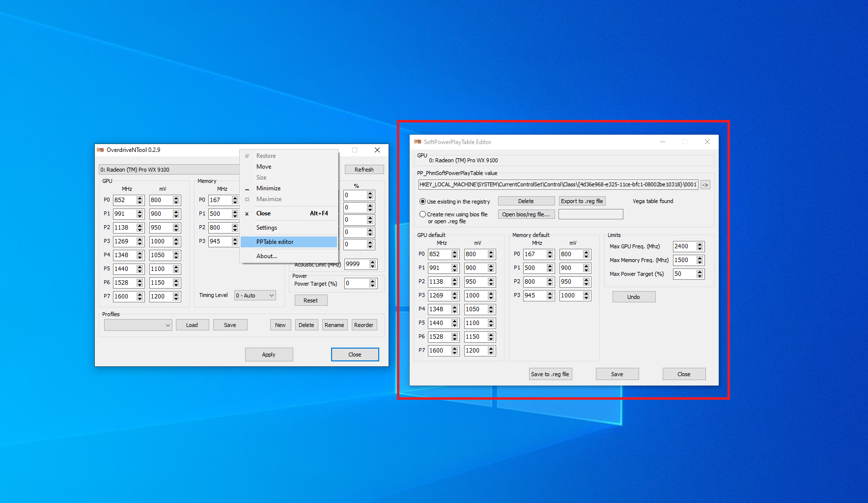Click the Refresh button in OverdriveNTool
The image size is (868, 503).
coord(364,170)
